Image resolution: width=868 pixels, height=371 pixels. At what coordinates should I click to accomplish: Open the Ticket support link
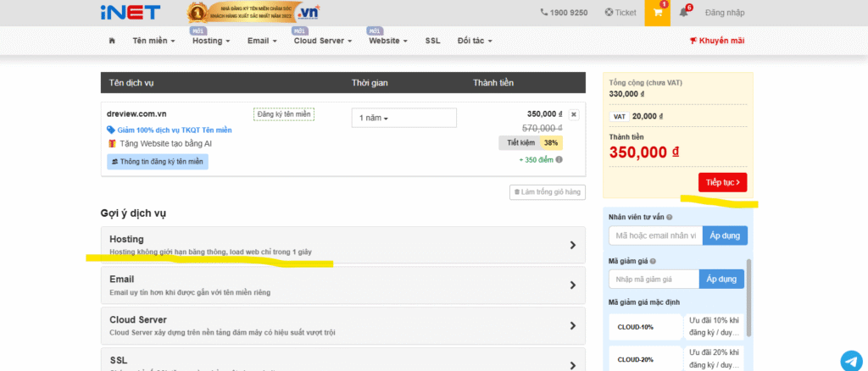[x=620, y=12]
